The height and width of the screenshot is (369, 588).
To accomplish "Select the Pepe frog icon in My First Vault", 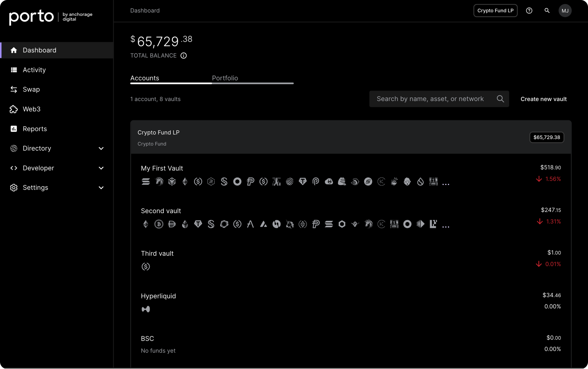I will pyautogui.click(x=342, y=181).
